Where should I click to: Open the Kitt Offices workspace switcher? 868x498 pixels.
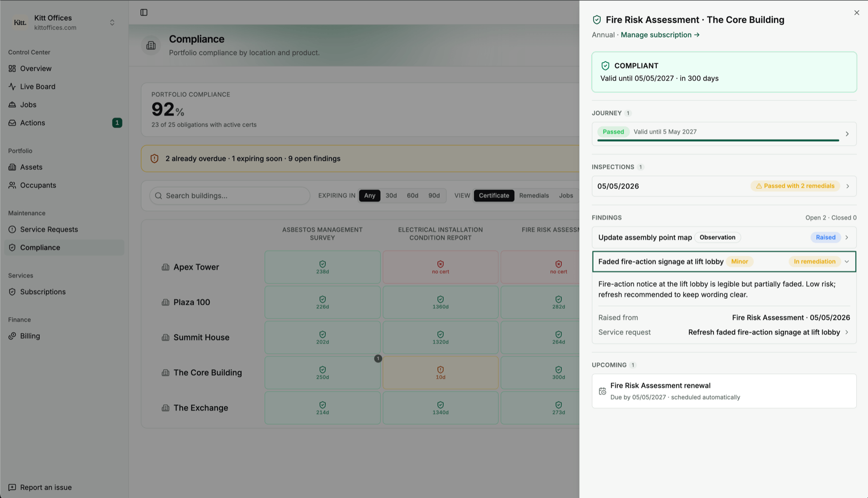point(64,22)
